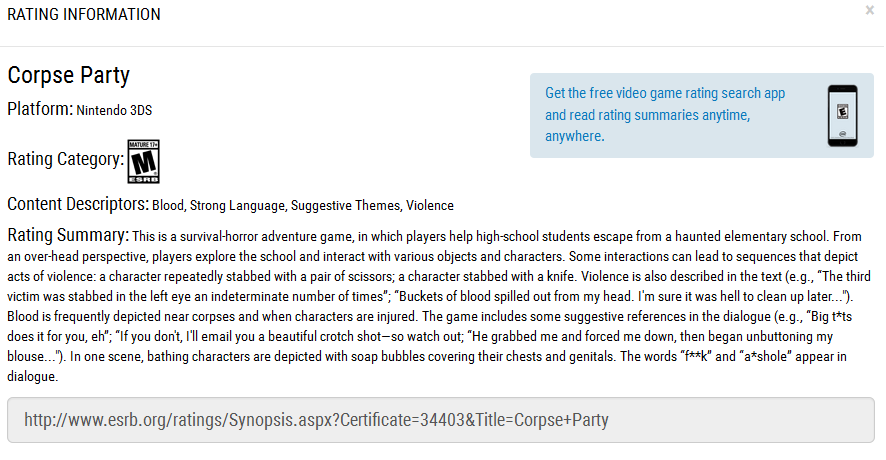The height and width of the screenshot is (460, 886).
Task: Click the Strong Language content descriptor
Action: tap(237, 206)
